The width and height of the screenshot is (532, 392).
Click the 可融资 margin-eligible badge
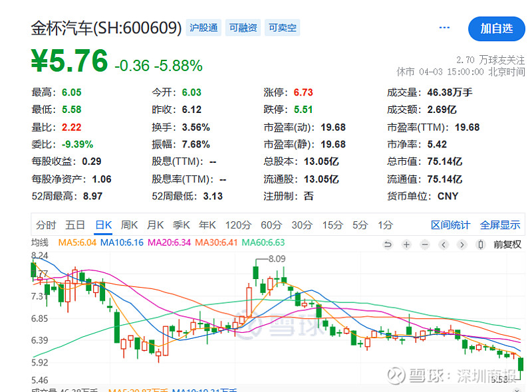(x=242, y=27)
